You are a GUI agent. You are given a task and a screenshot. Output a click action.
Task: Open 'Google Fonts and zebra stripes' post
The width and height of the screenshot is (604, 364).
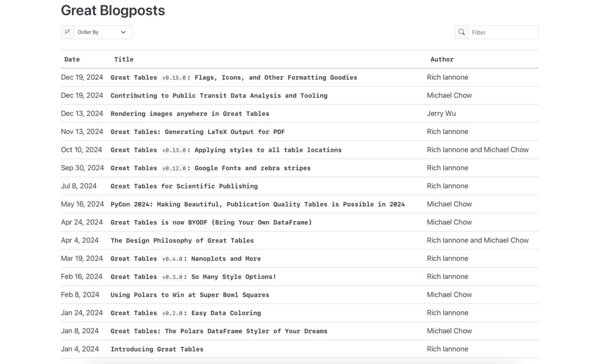pos(210,168)
